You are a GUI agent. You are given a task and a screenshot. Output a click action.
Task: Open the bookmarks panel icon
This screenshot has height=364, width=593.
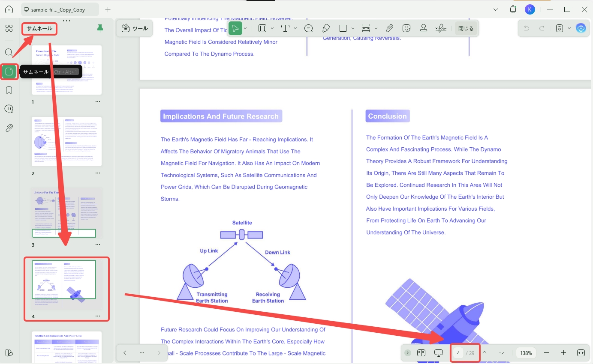(9, 90)
